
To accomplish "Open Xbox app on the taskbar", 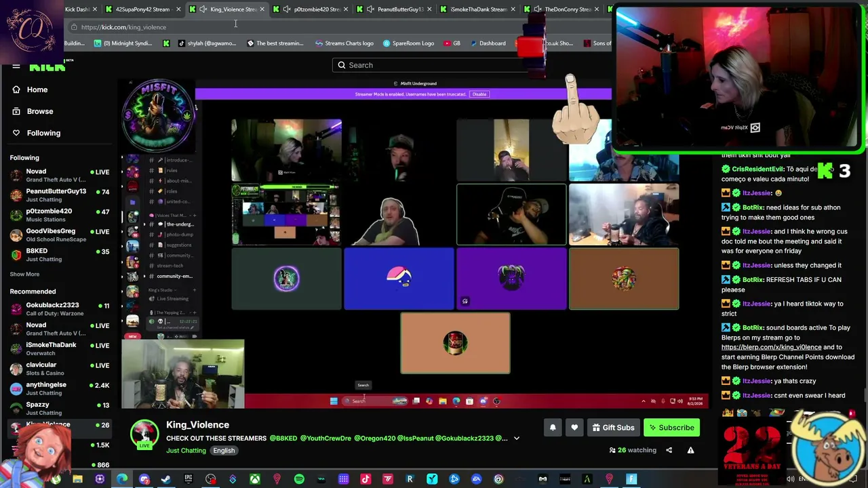I will (x=255, y=480).
